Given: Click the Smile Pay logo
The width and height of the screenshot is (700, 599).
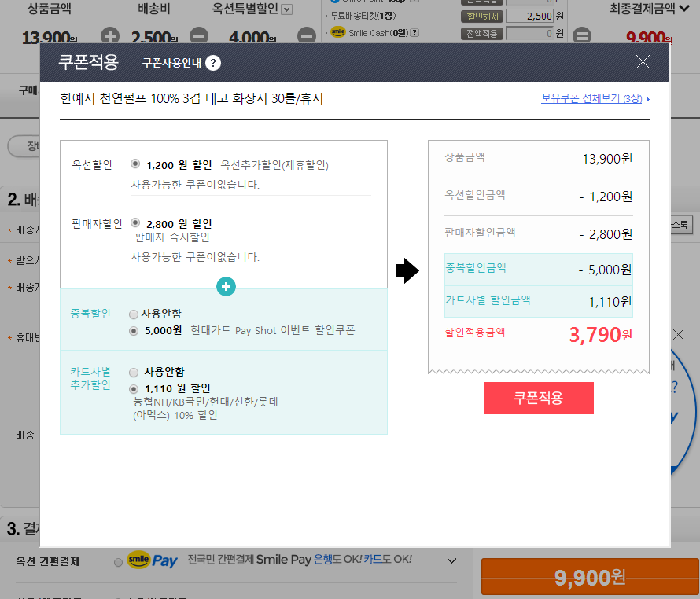Looking at the screenshot, I should [x=152, y=560].
